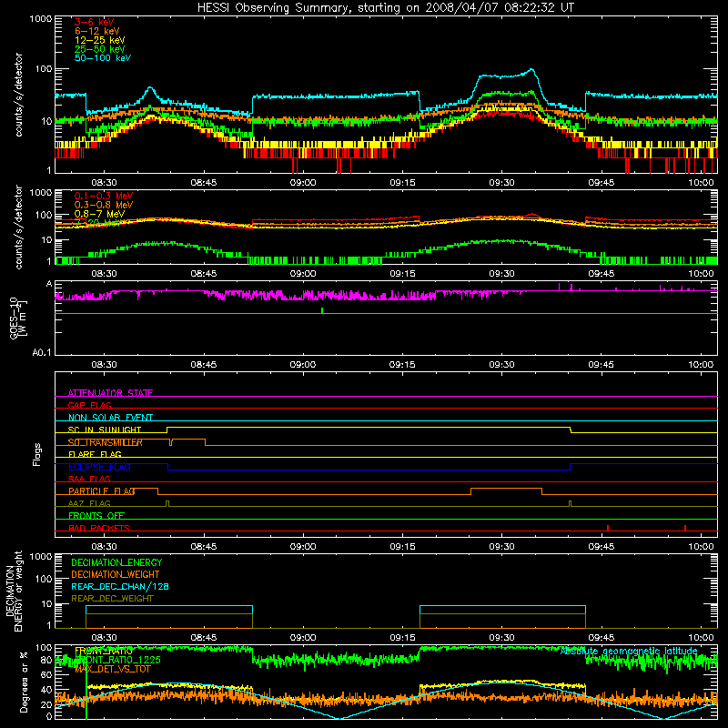Select counts/s/detector axis title of MeV panel

(18, 227)
